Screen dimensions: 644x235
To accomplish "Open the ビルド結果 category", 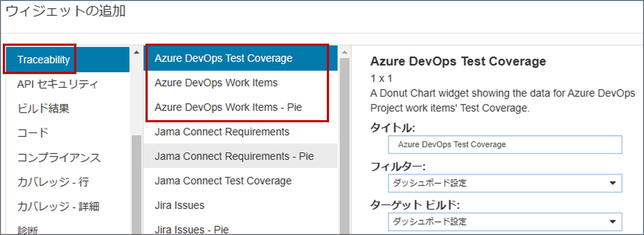I will tap(43, 109).
